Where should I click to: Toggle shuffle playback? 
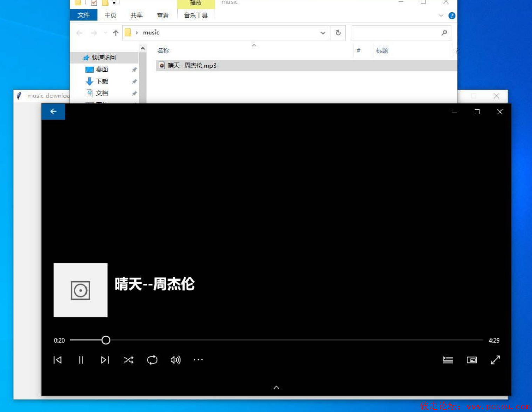pyautogui.click(x=129, y=360)
